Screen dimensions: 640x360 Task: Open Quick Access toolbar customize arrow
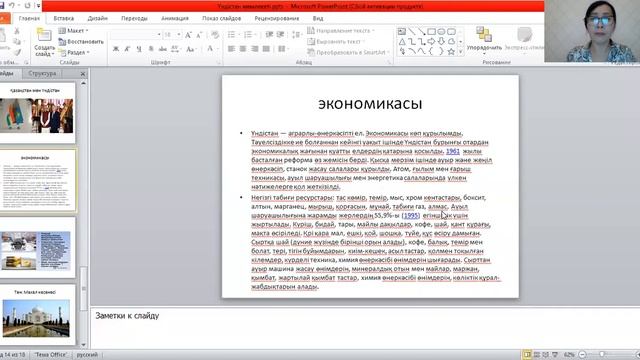click(38, 6)
